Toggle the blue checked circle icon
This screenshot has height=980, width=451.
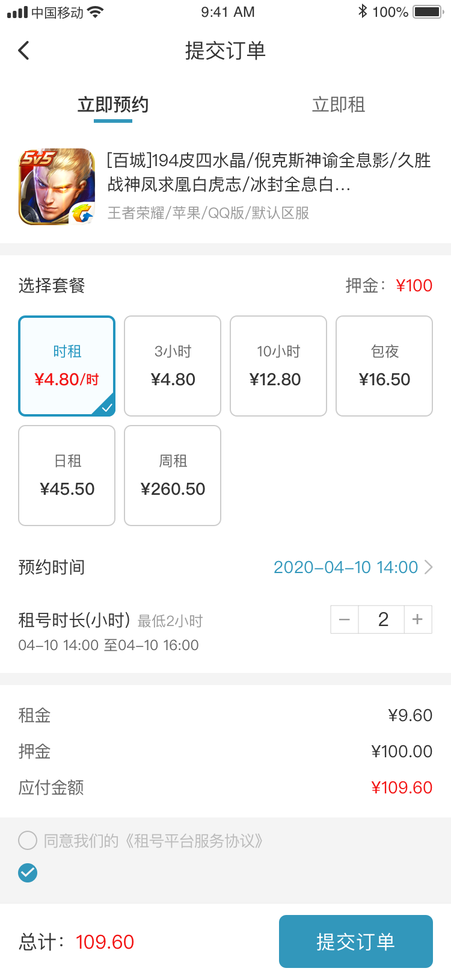(28, 872)
